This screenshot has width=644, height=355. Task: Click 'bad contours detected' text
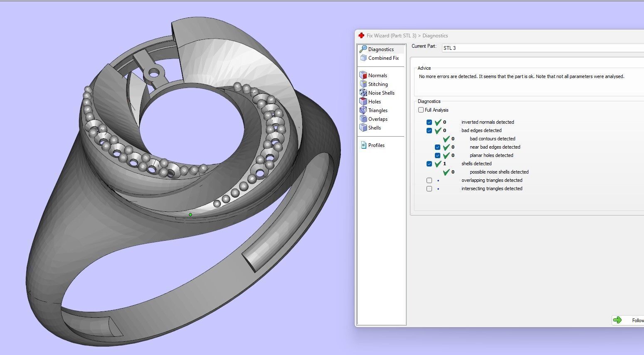click(x=493, y=139)
